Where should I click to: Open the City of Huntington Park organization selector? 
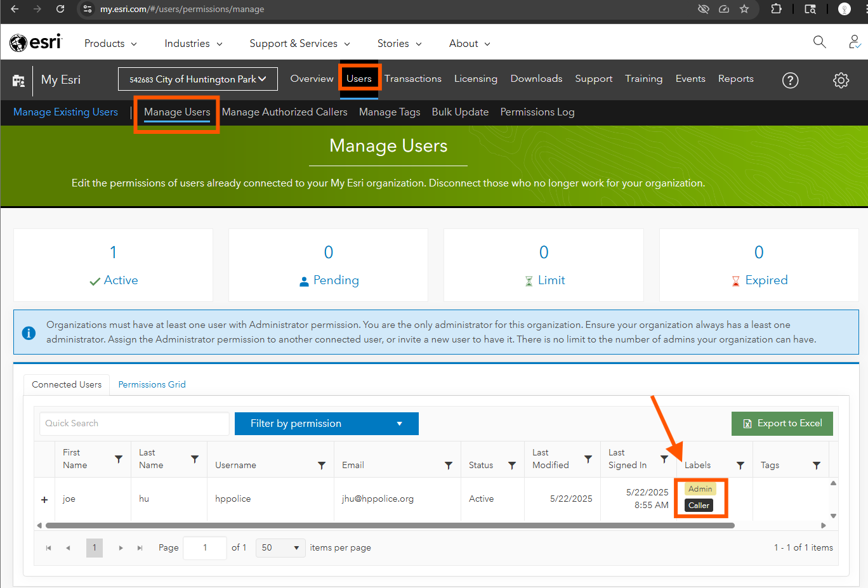198,79
